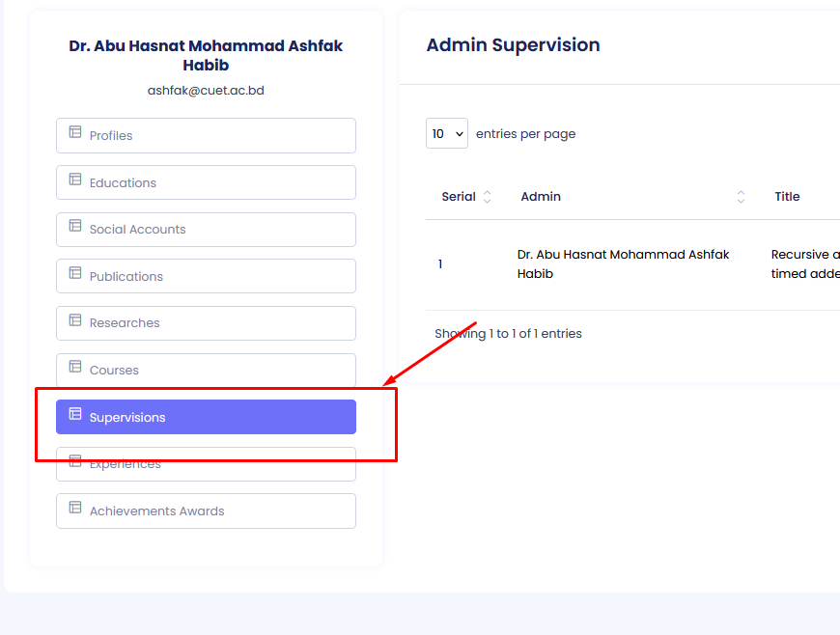
Task: Click the Admin Supervision page heading
Action: [x=513, y=45]
